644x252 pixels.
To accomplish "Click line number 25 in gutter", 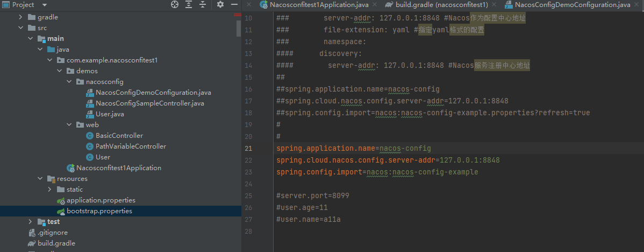I will [248, 195].
